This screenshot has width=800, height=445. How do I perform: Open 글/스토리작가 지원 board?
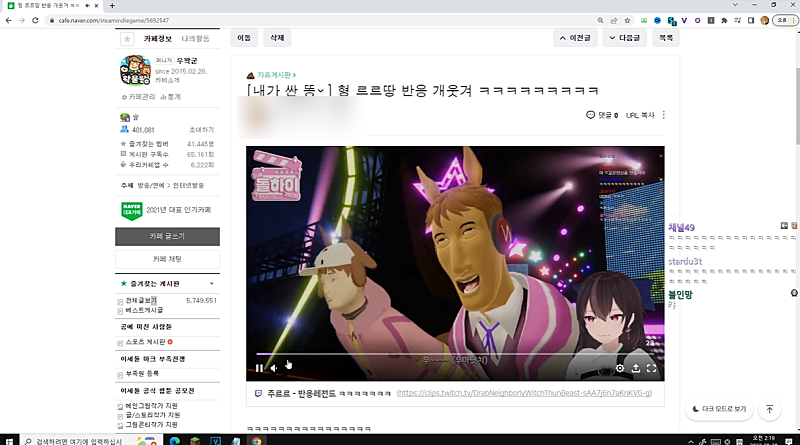pos(153,415)
